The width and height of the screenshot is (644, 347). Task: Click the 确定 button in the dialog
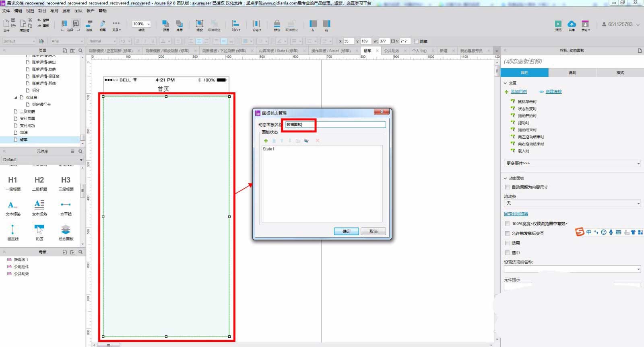point(346,231)
